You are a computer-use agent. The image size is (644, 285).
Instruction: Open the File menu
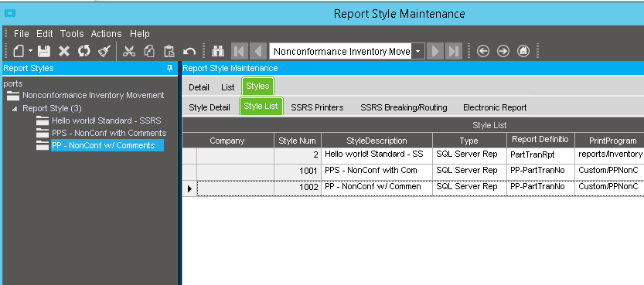[x=22, y=34]
